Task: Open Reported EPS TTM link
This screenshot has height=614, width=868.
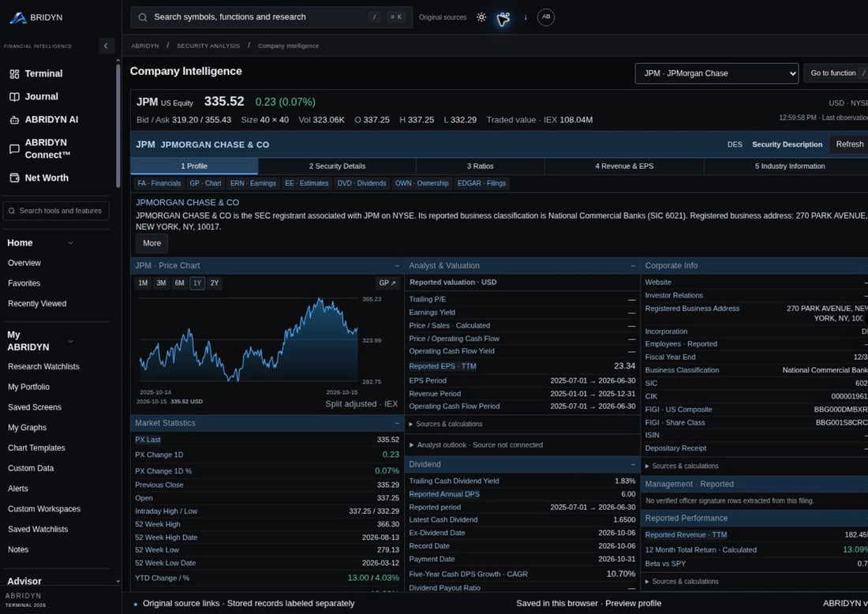Action: pyautogui.click(x=443, y=366)
